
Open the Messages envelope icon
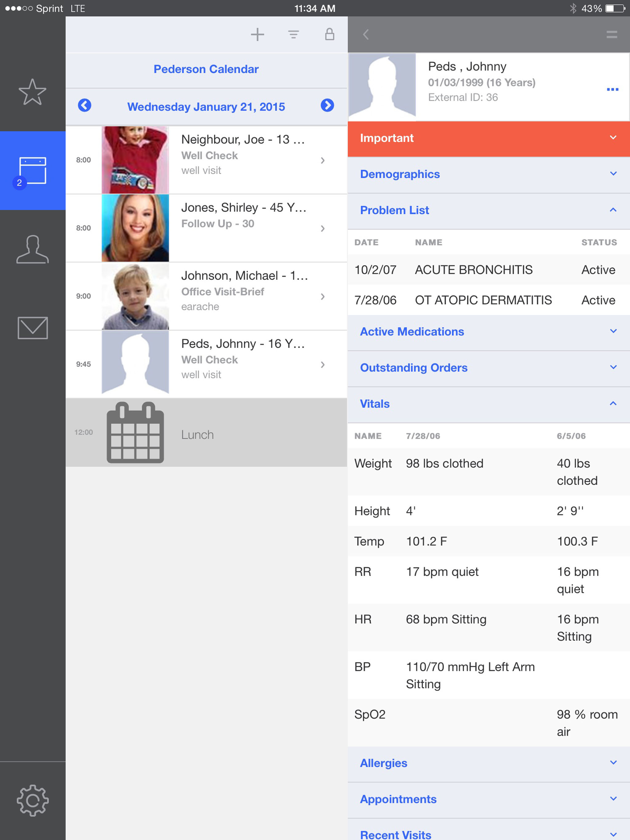click(x=32, y=328)
